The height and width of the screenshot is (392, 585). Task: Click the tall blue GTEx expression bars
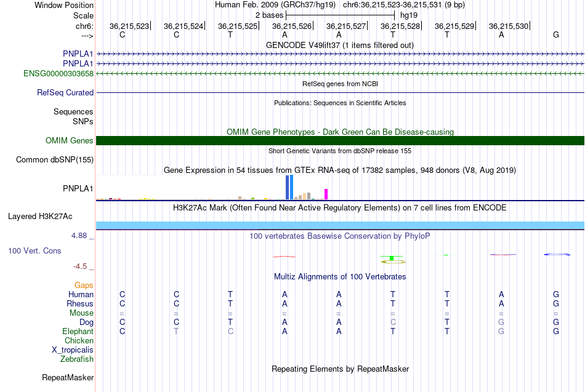click(x=289, y=187)
